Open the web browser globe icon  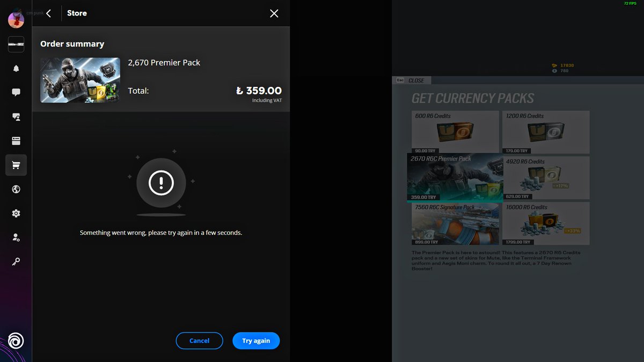click(x=16, y=189)
